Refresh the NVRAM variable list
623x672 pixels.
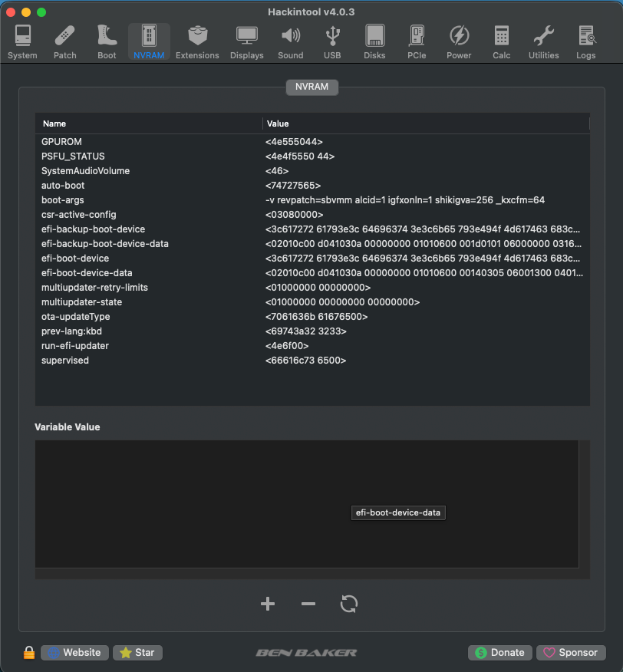(x=348, y=604)
